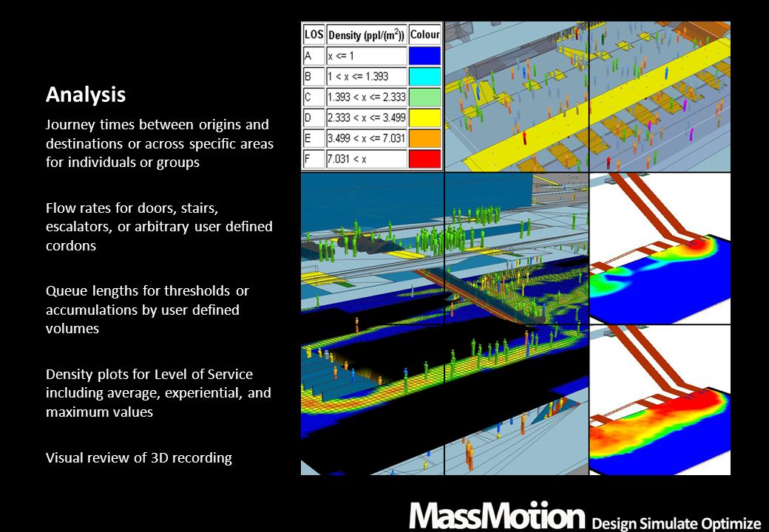Click the blue colour swatch for LOS A
The height and width of the screenshot is (532, 769).
coord(424,56)
